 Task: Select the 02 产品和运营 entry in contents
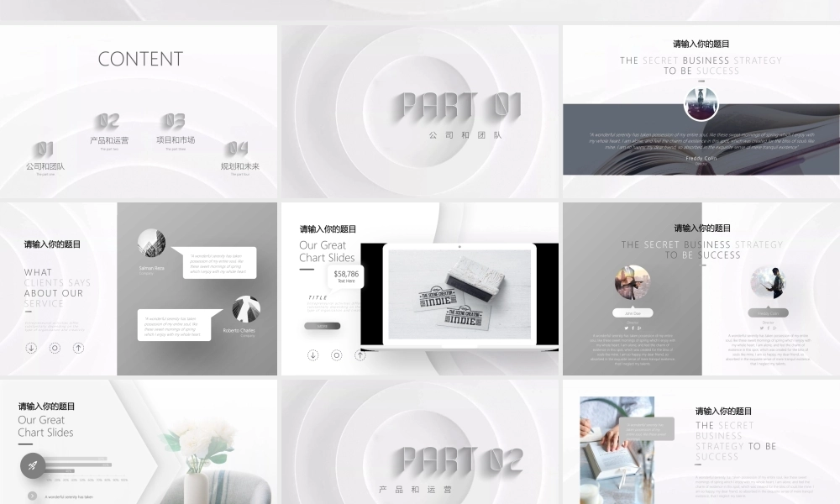(x=109, y=132)
